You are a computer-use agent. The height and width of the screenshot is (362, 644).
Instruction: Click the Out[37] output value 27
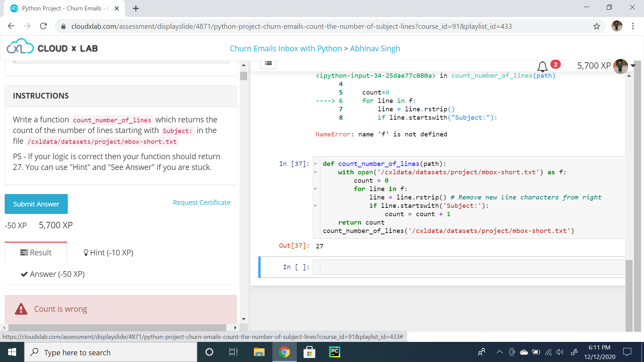319,246
